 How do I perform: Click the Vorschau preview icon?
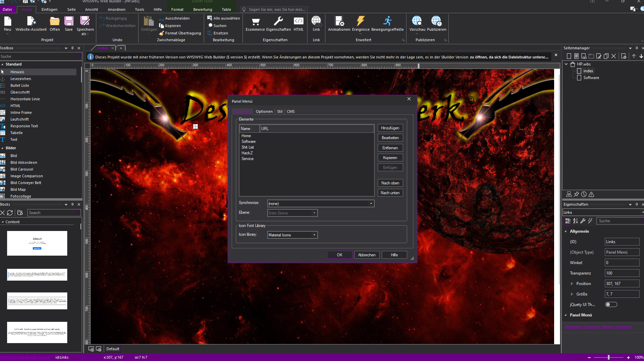[417, 21]
